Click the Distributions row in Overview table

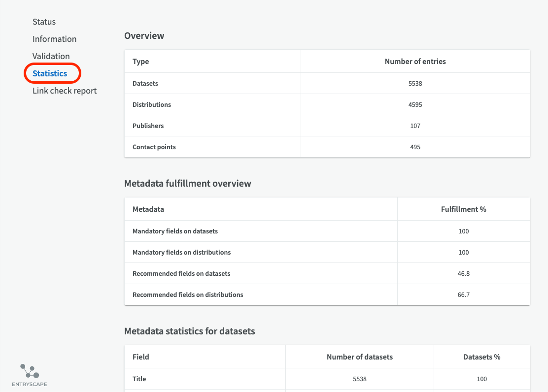click(152, 104)
